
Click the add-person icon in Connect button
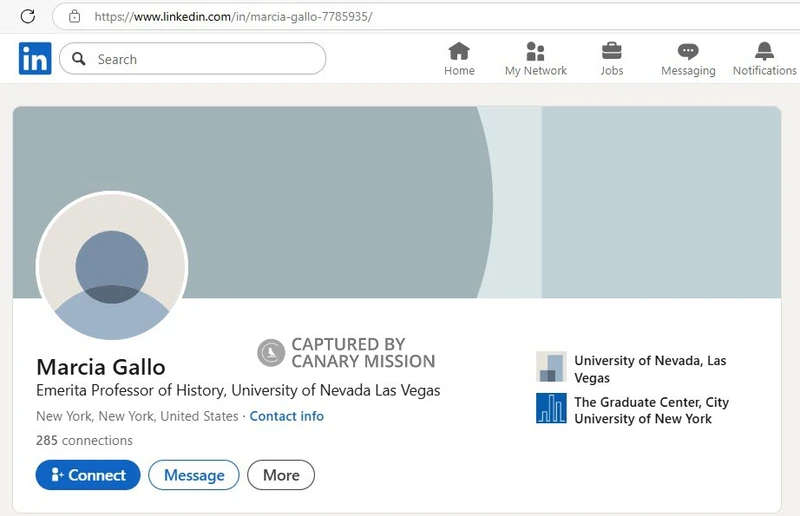pyautogui.click(x=57, y=475)
